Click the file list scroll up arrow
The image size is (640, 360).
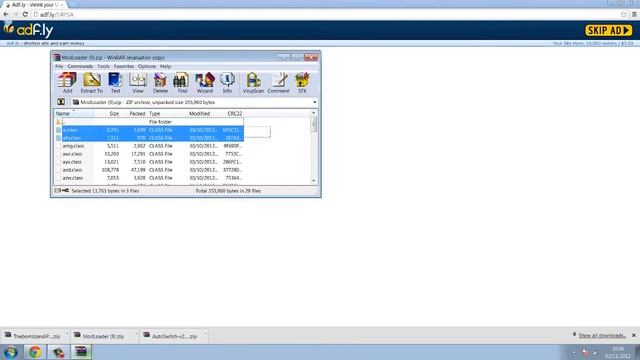tap(314, 113)
